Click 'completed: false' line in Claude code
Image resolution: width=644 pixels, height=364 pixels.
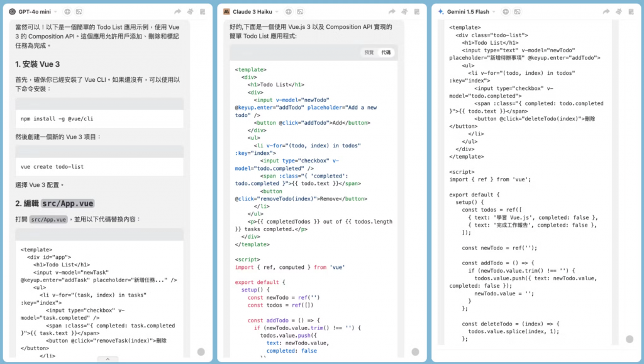coord(292,351)
